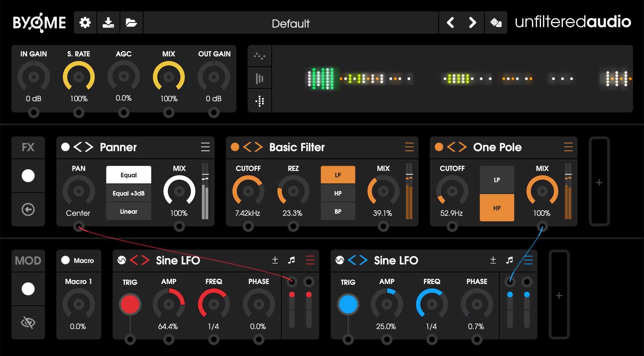Select the middle routing view icon beside the meter display
This screenshot has width=644, height=356.
259,78
